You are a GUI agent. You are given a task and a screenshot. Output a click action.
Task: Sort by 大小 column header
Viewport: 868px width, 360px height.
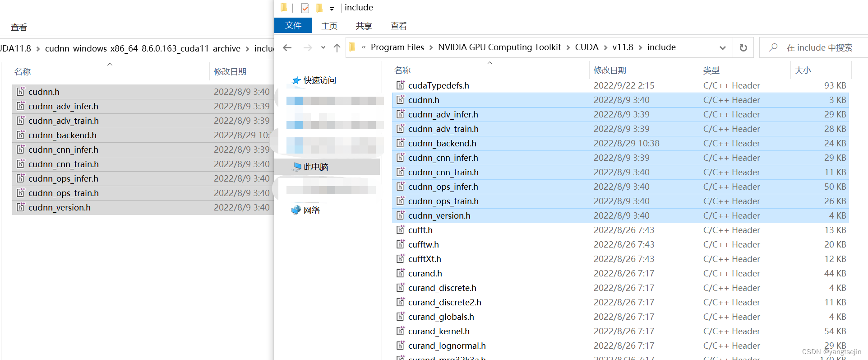[x=803, y=70]
